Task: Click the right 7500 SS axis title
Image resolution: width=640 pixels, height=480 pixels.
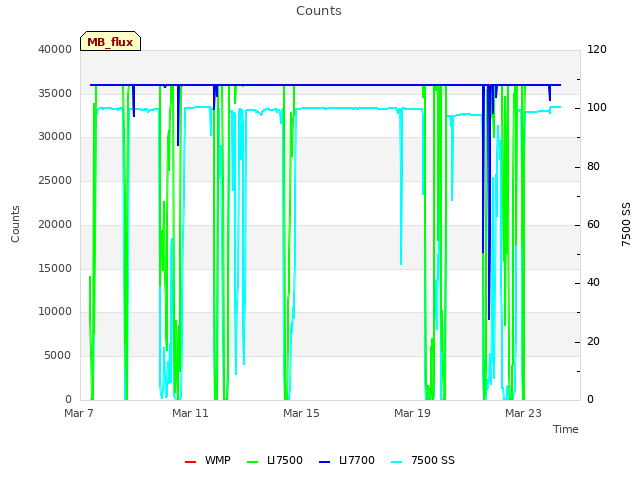Action: pyautogui.click(x=626, y=224)
